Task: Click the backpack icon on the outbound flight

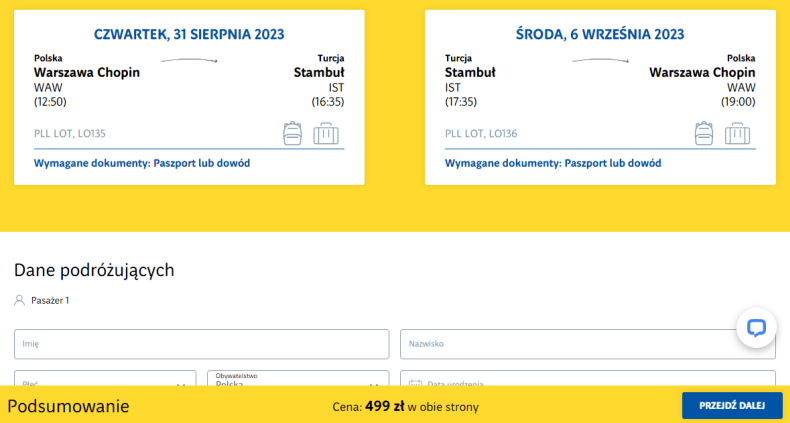Action: point(292,133)
